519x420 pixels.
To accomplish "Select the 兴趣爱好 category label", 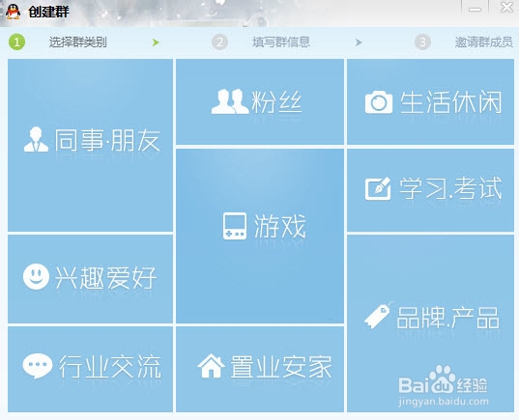I will (x=105, y=277).
